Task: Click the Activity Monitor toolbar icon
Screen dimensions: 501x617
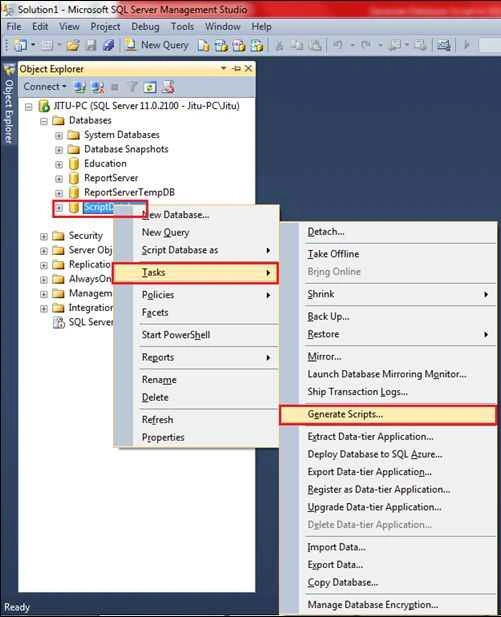Action: click(x=444, y=46)
